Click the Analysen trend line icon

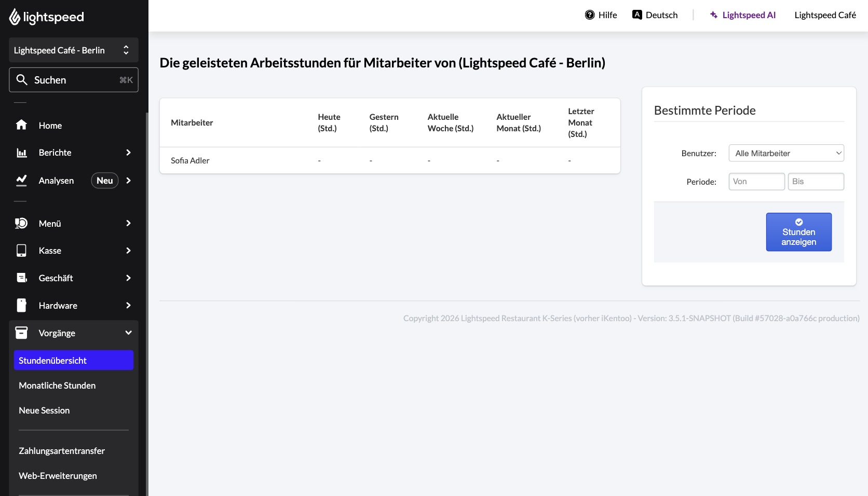21,181
